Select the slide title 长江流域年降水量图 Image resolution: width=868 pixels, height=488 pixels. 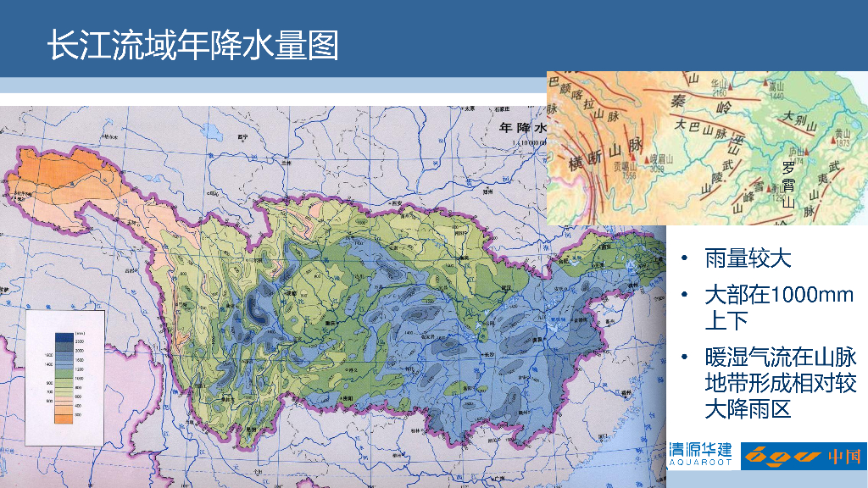coord(192,45)
